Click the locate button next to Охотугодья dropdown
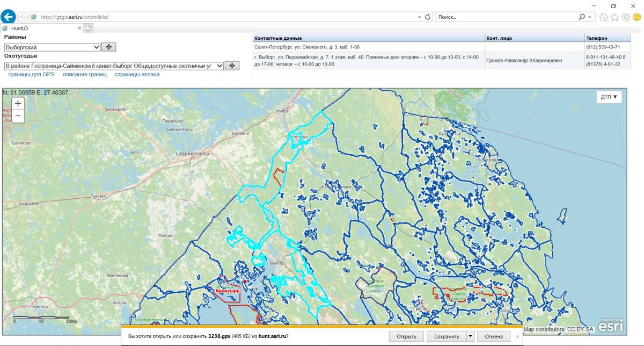Screen dimensions: 644x346 [232, 66]
